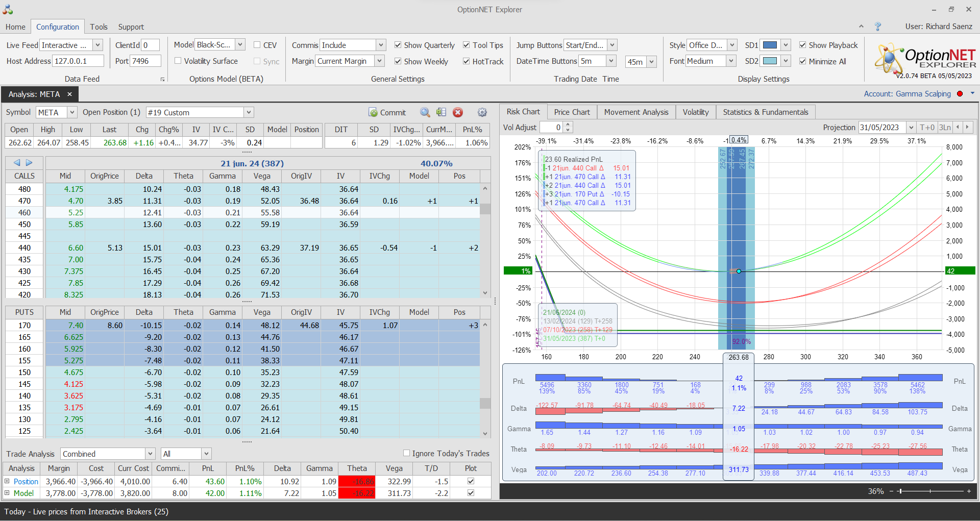Step projection date backward arrow
Image resolution: width=980 pixels, height=521 pixels.
(x=958, y=127)
